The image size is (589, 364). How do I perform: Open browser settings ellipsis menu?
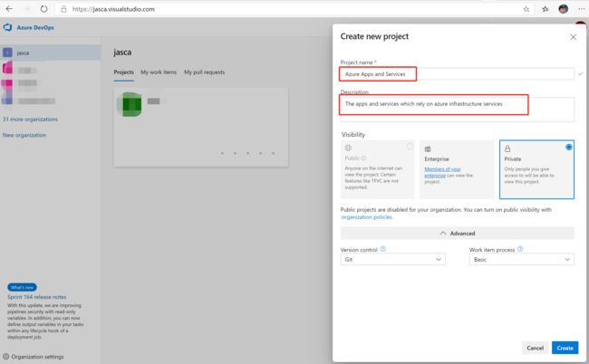coord(581,9)
